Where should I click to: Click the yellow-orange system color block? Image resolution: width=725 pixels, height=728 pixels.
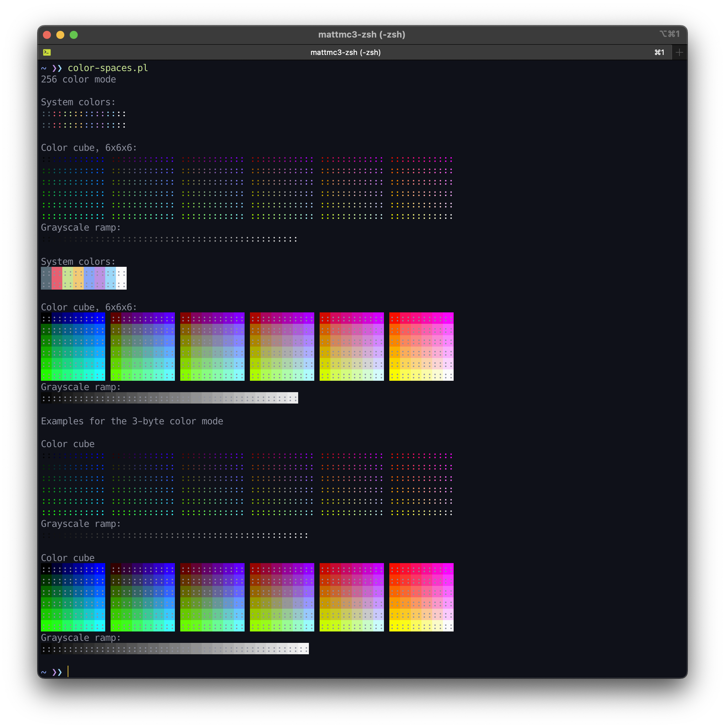click(x=78, y=278)
